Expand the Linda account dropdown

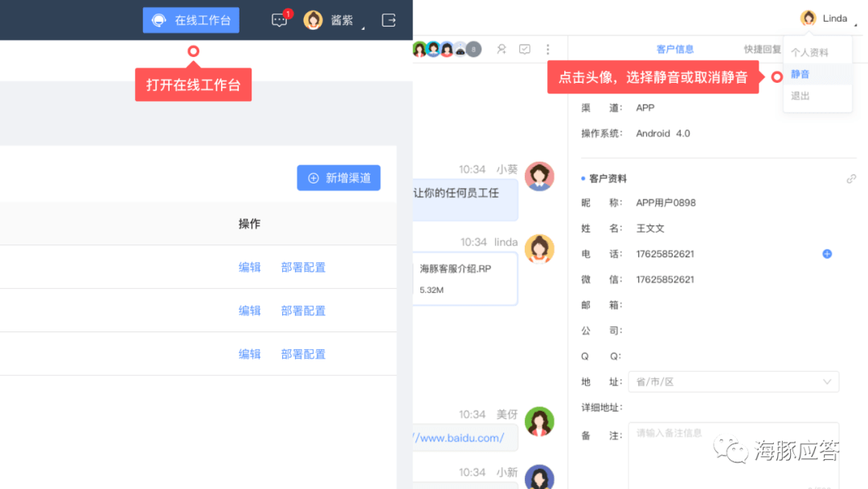pyautogui.click(x=856, y=25)
